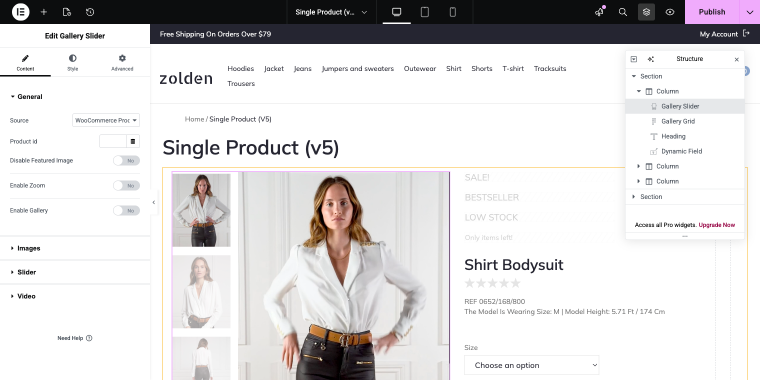This screenshot has width=760, height=380.
Task: Open Jumpers and sweaters menu item
Action: coord(358,68)
